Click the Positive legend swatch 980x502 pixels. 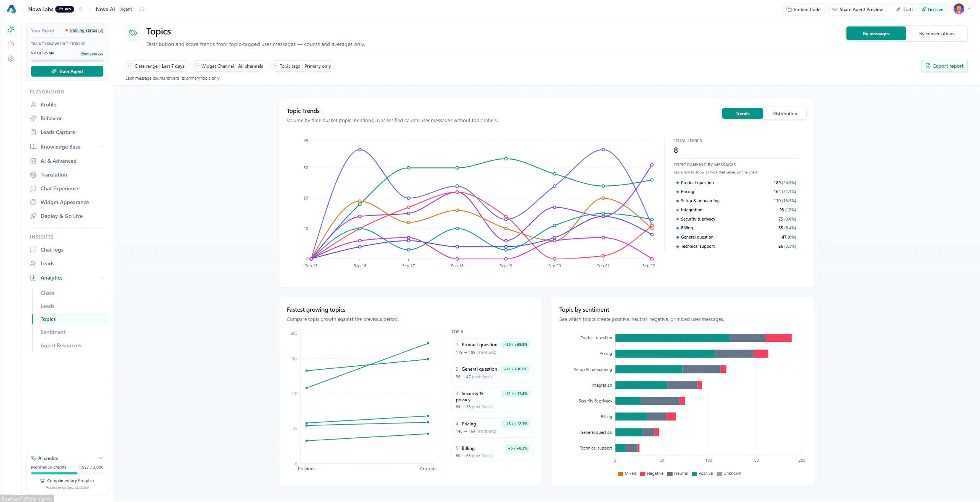coord(694,474)
